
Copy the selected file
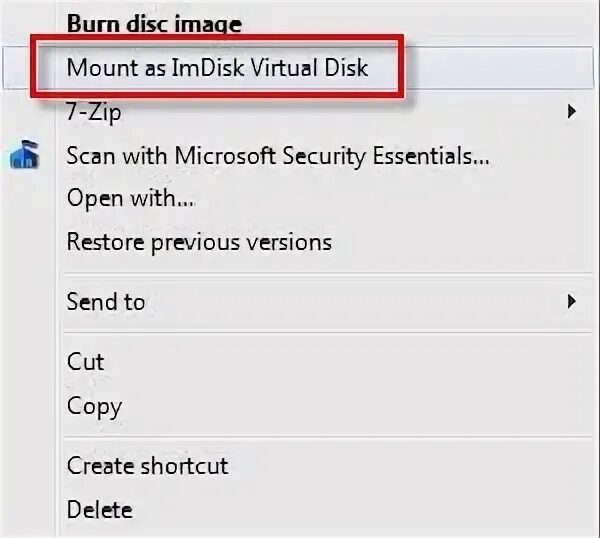(x=94, y=406)
